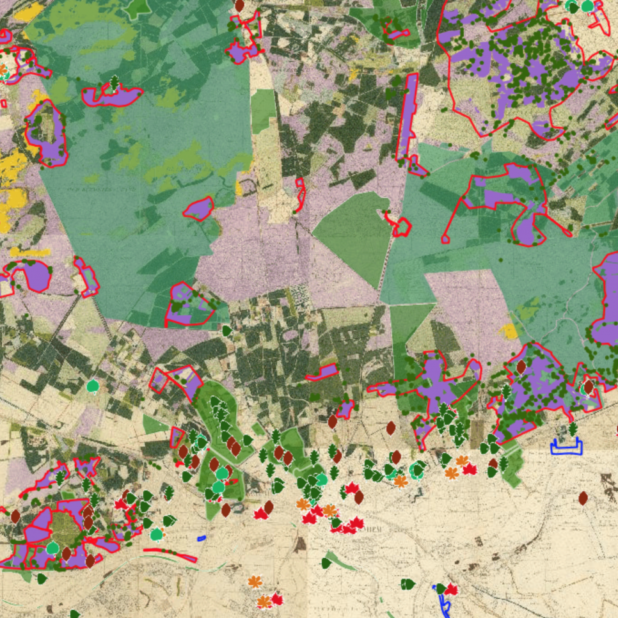Image resolution: width=618 pixels, height=618 pixels.
Task: Click the slanted purple strip with red outline
Action: [x=322, y=372]
